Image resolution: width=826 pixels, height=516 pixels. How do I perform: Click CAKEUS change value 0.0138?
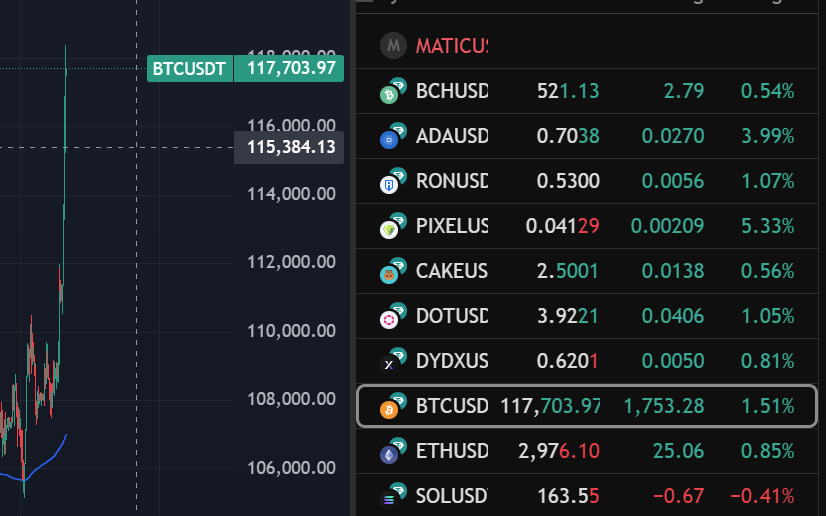673,271
